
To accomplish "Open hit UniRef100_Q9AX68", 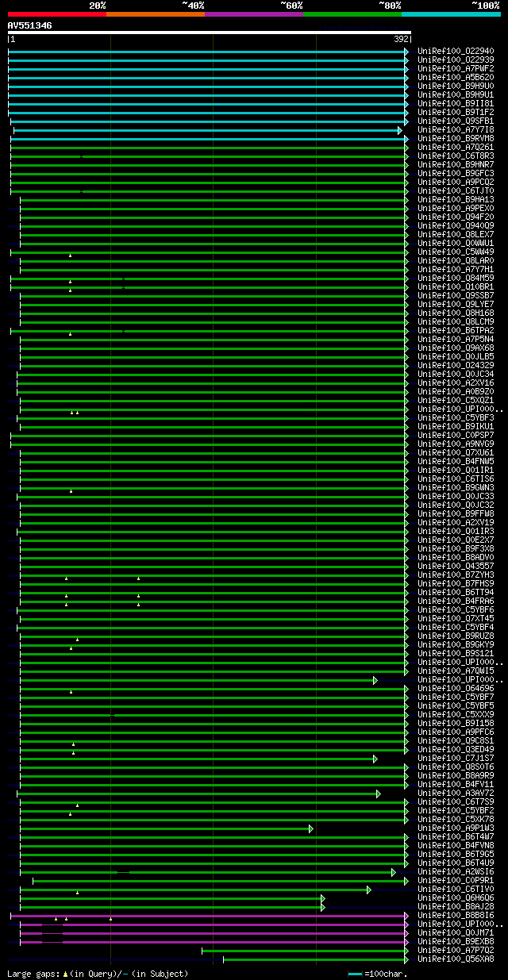I will coord(456,348).
